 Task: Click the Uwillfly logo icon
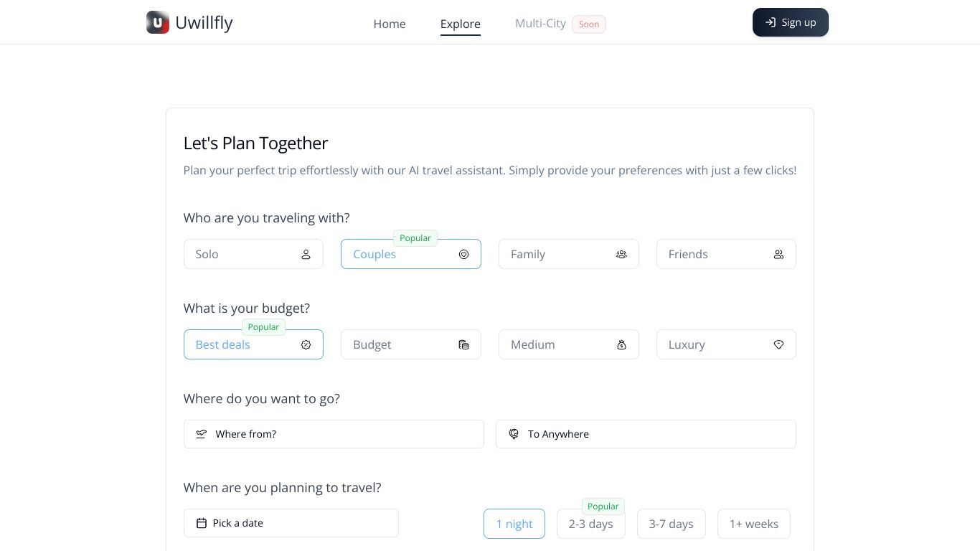[x=158, y=22]
